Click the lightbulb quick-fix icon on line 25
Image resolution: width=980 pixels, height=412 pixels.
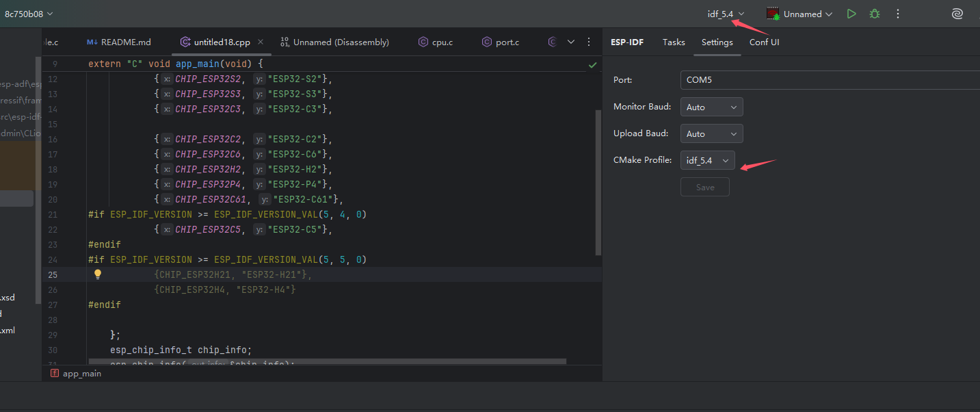98,274
